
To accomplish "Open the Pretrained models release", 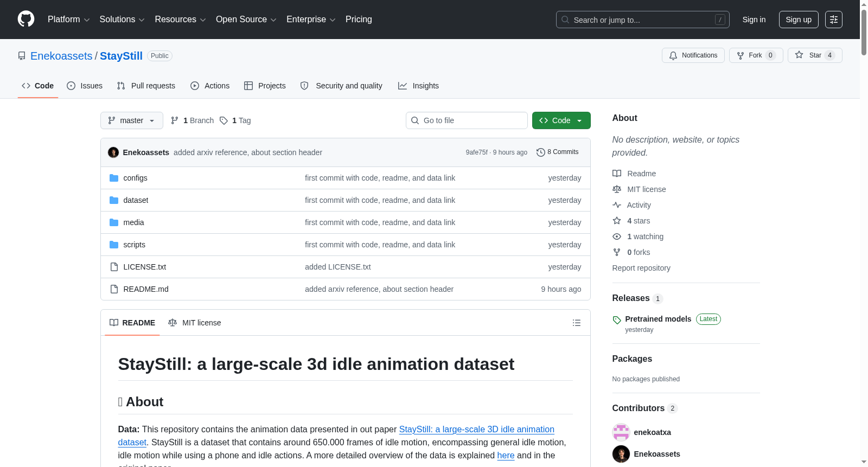I will click(x=658, y=319).
